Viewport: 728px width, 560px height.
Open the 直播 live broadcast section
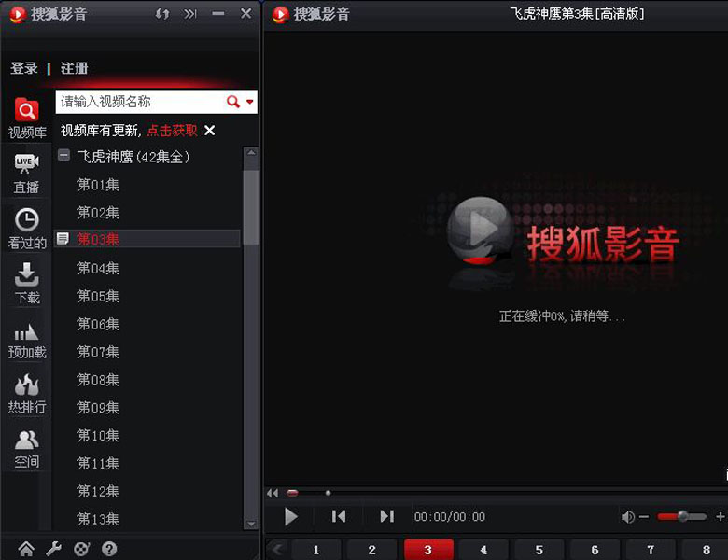click(x=26, y=174)
